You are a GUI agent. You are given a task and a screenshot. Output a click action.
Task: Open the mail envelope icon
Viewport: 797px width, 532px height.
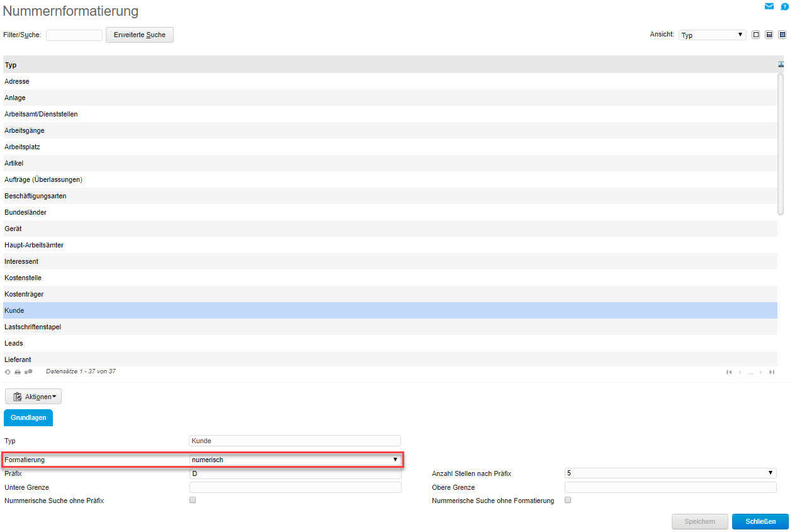tap(769, 6)
